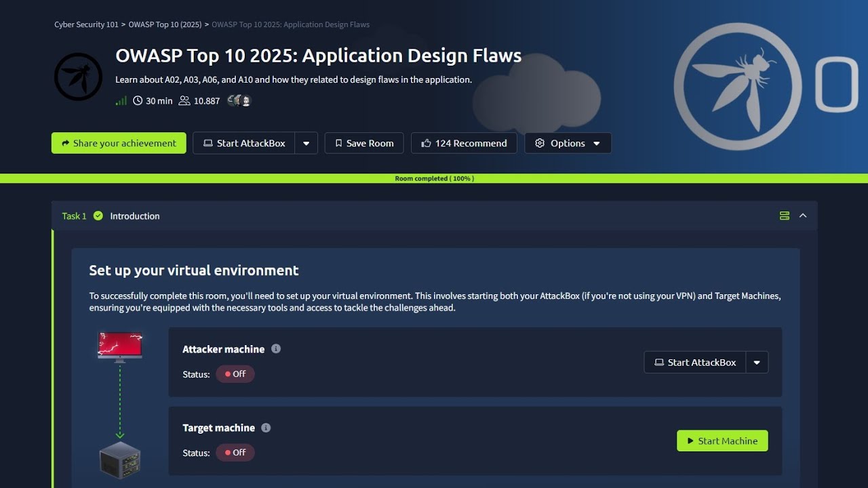
Task: Click Target machine Off status badge
Action: [x=235, y=453]
